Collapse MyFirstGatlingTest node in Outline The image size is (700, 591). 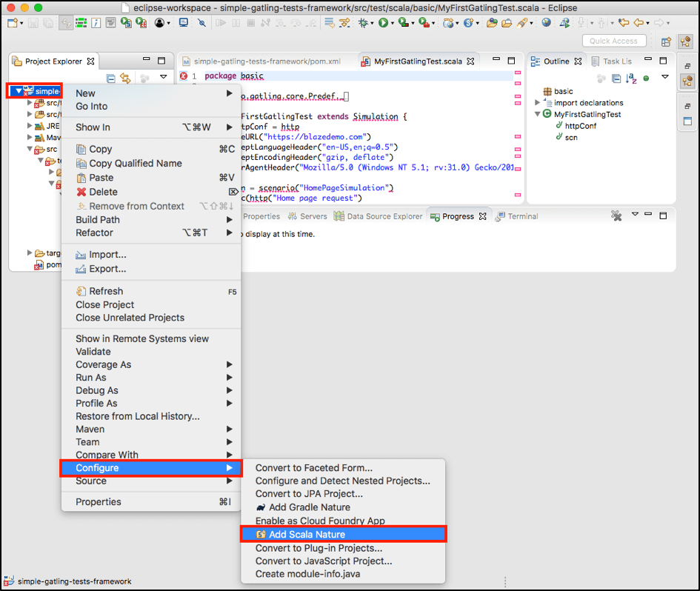[x=538, y=114]
